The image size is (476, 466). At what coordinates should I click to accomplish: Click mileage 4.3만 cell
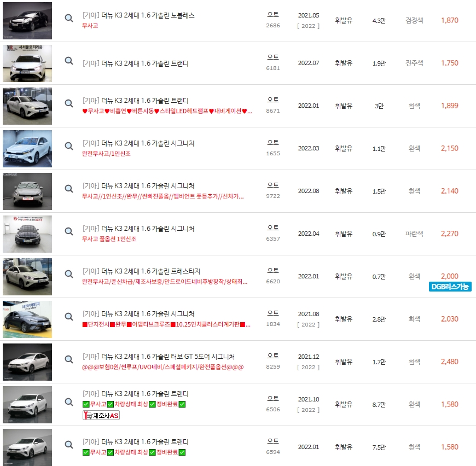click(379, 21)
